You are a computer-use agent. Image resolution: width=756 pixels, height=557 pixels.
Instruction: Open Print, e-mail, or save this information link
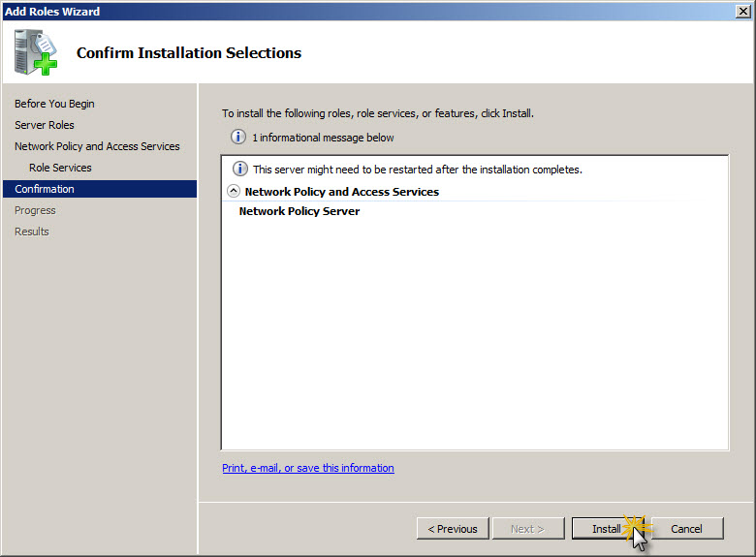[x=308, y=468]
